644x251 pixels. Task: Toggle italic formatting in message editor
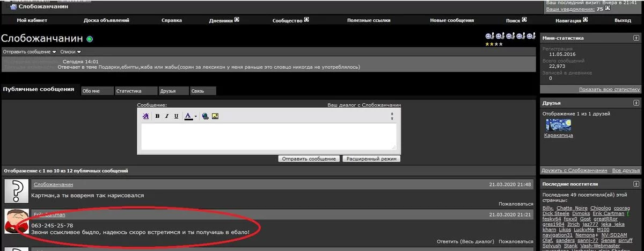point(167,116)
